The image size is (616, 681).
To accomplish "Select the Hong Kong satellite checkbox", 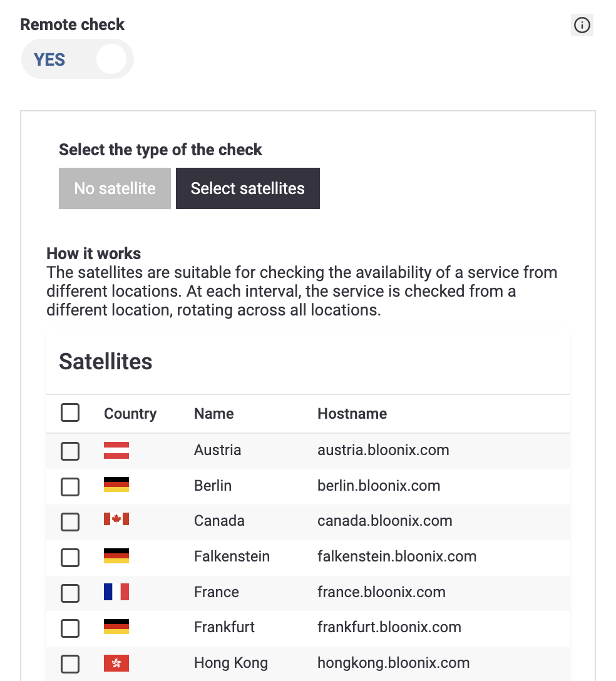I will pyautogui.click(x=70, y=664).
